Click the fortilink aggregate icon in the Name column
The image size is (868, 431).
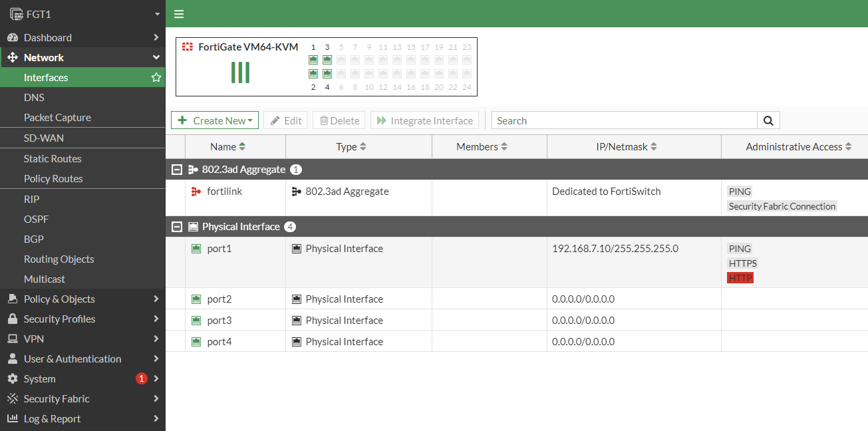click(x=196, y=191)
